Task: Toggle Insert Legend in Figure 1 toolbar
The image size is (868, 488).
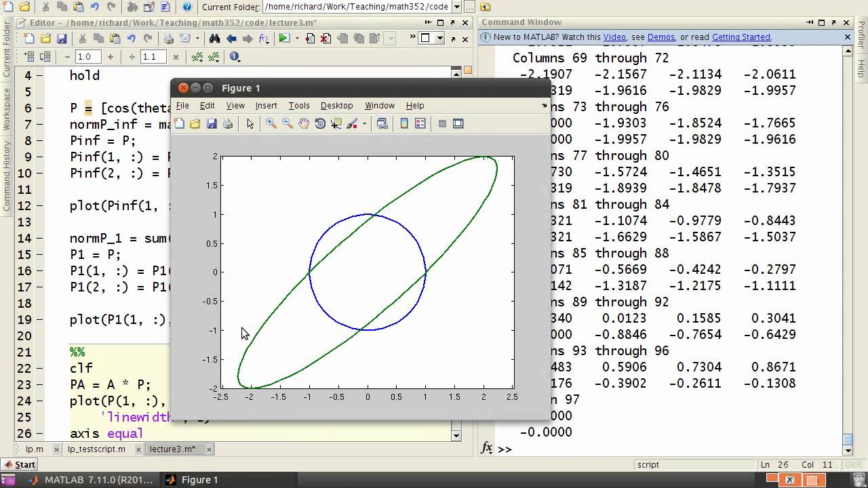Action: click(420, 123)
